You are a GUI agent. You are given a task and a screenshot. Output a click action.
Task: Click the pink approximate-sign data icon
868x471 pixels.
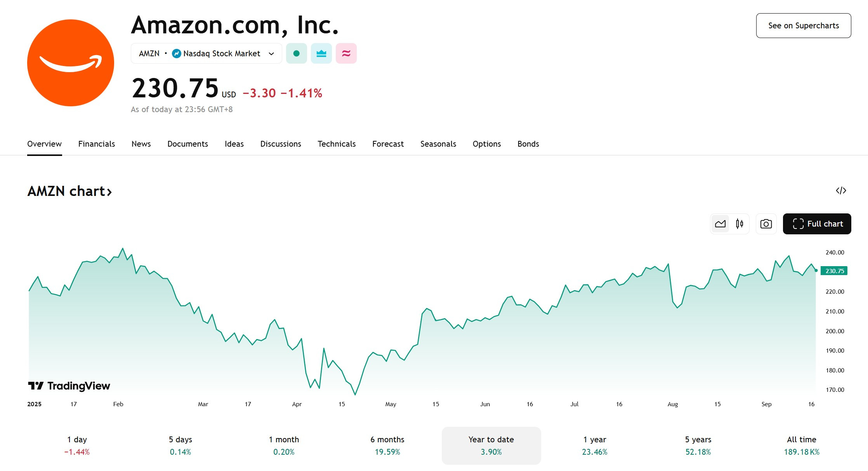[346, 54]
